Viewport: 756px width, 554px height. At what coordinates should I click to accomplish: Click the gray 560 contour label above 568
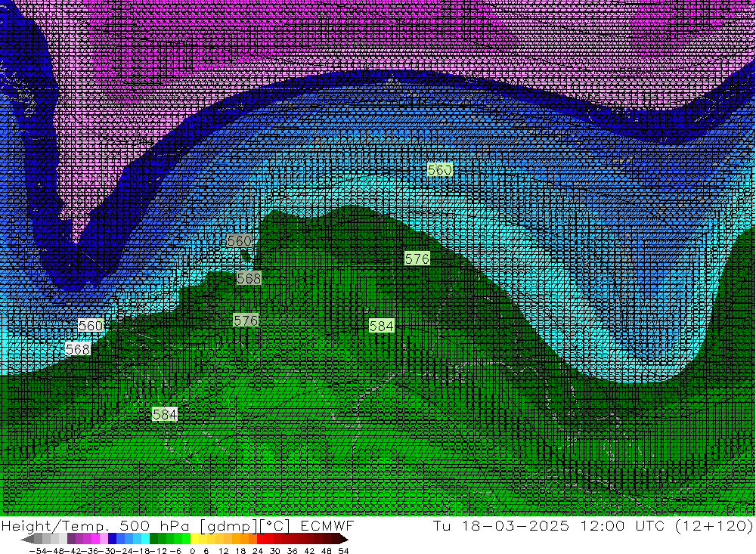point(239,240)
